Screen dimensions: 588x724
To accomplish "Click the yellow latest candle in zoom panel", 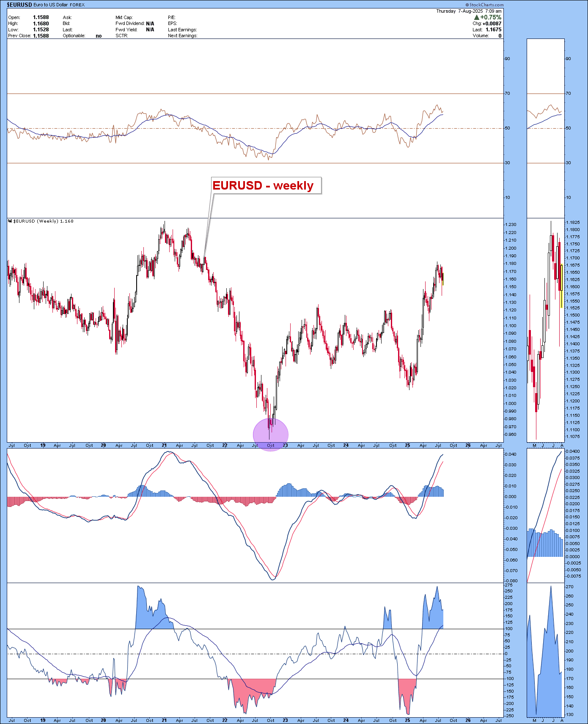I will click(561, 286).
